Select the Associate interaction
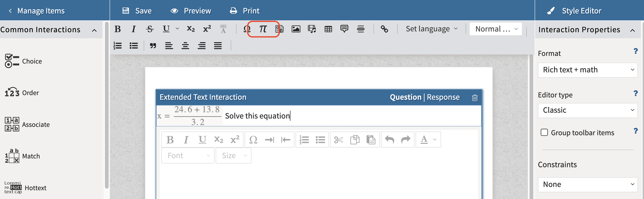This screenshot has width=644, height=199. [27, 124]
